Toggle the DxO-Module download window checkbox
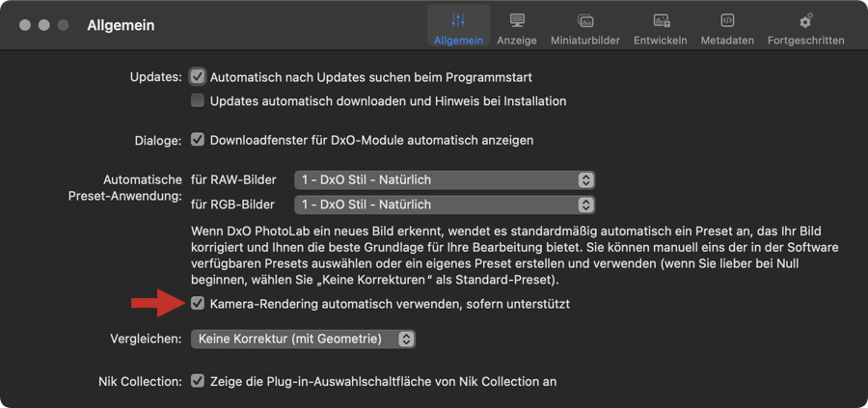Image resolution: width=868 pixels, height=408 pixels. pyautogui.click(x=198, y=140)
